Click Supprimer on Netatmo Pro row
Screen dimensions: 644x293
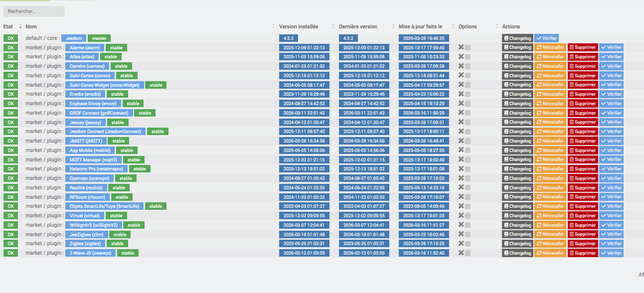pyautogui.click(x=583, y=169)
